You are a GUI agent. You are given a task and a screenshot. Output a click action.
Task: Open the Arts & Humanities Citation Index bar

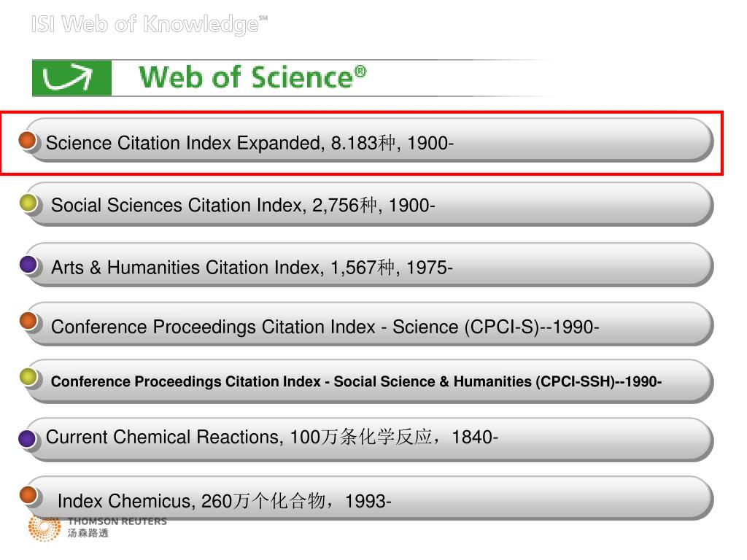click(x=368, y=265)
